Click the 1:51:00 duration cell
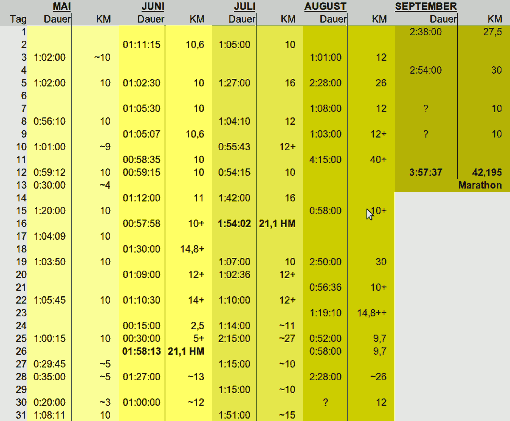Viewport: 510px width, 421px height. [234, 415]
